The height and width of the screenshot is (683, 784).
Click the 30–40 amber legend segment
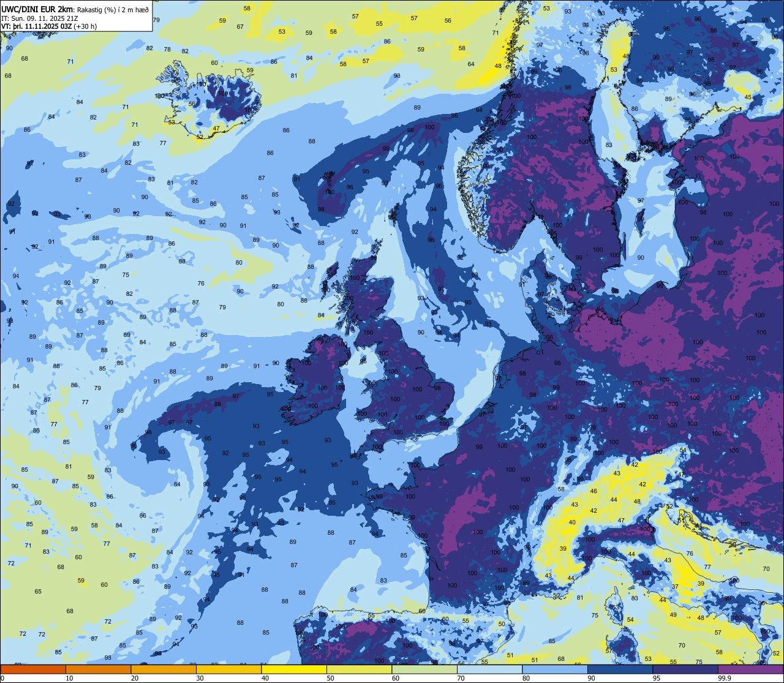coord(228,669)
